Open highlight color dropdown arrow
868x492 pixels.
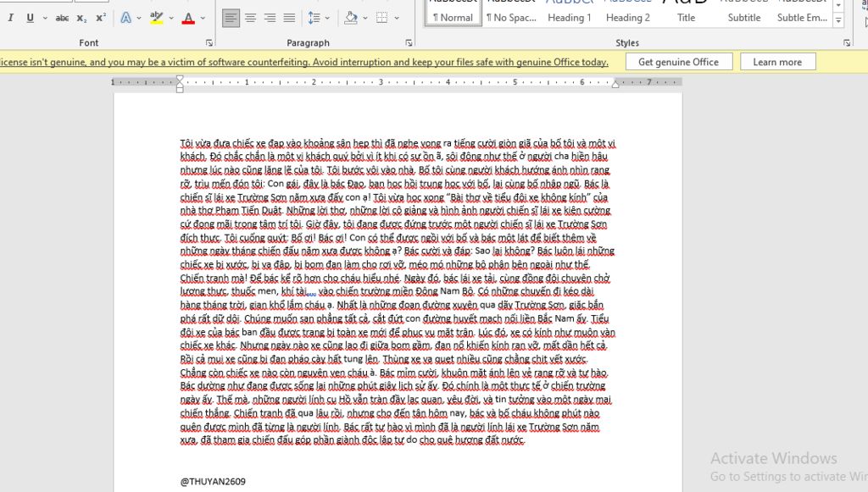(x=170, y=18)
